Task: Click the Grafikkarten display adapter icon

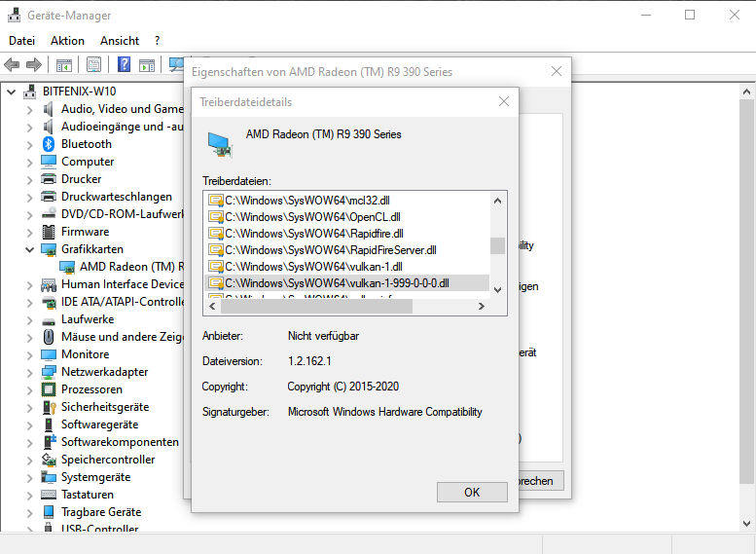Action: (49, 249)
